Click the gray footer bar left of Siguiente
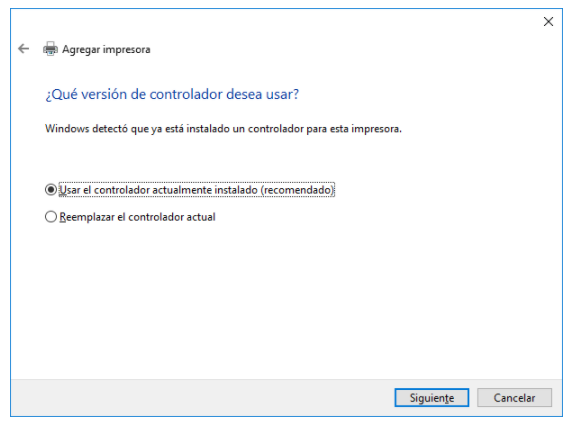 click(x=201, y=398)
